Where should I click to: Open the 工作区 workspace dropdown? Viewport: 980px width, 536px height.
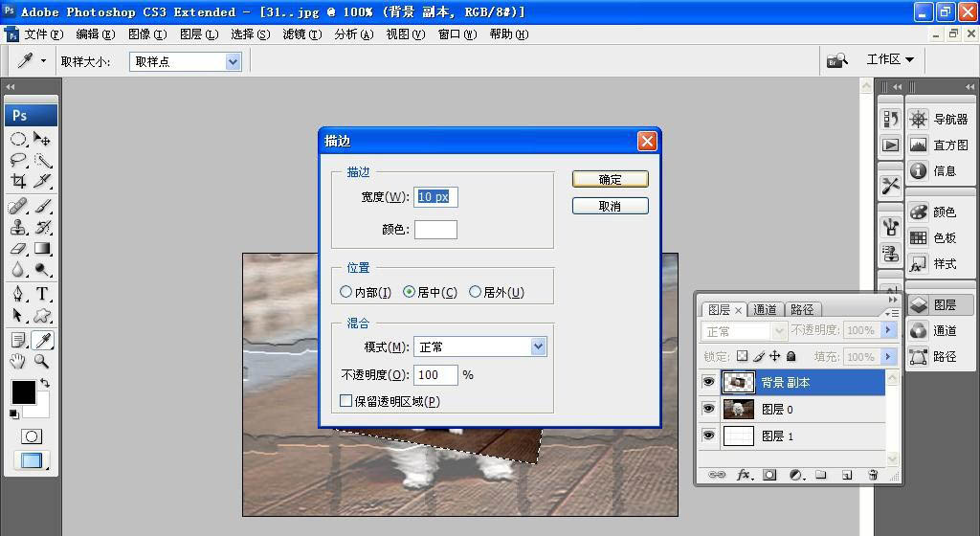pos(890,59)
